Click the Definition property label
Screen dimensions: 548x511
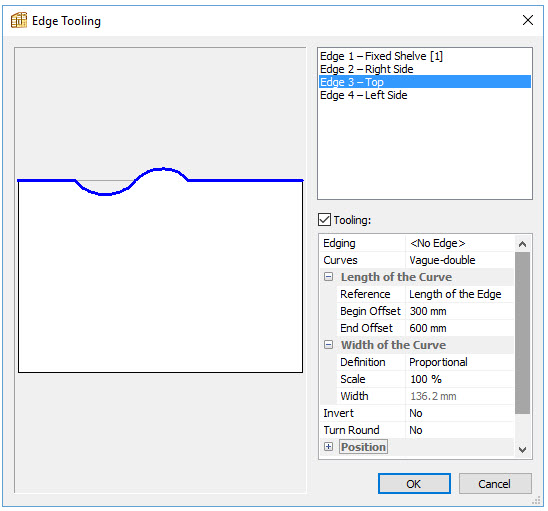[x=363, y=362]
